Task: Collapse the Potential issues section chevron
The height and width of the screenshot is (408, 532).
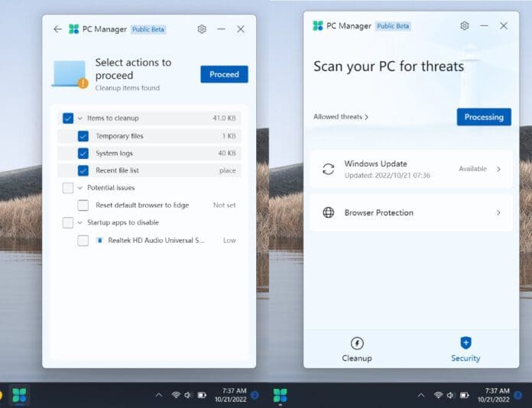Action: coord(80,188)
